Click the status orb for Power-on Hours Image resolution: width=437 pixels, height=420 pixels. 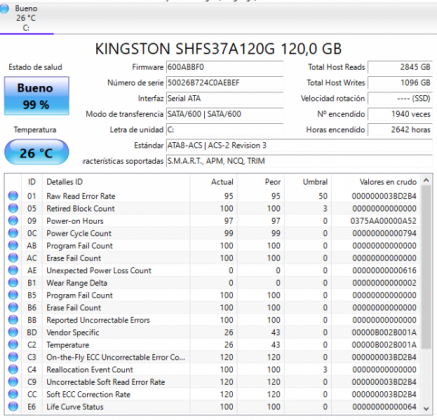pyautogui.click(x=13, y=221)
